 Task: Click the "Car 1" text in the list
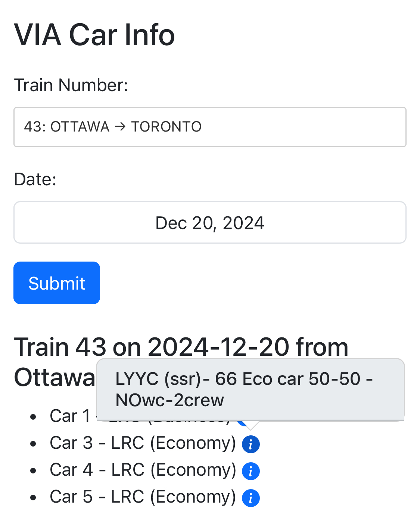(70, 416)
